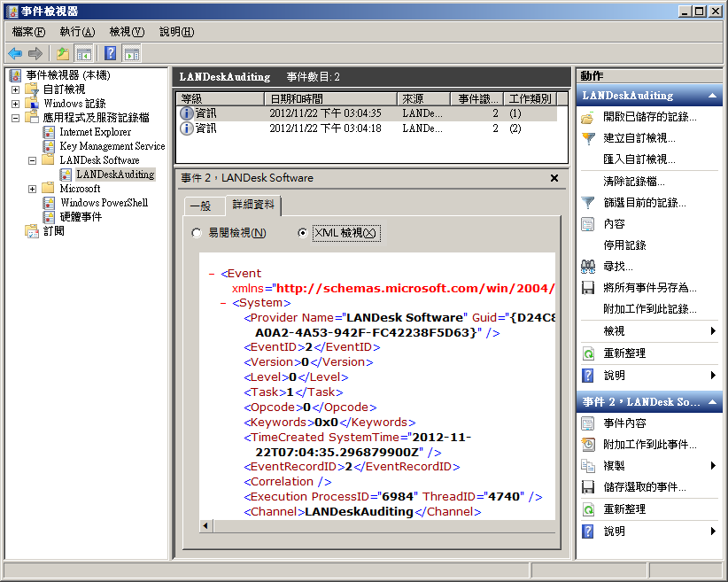Open the 執行(A) menu
This screenshot has width=728, height=582.
pos(77,32)
